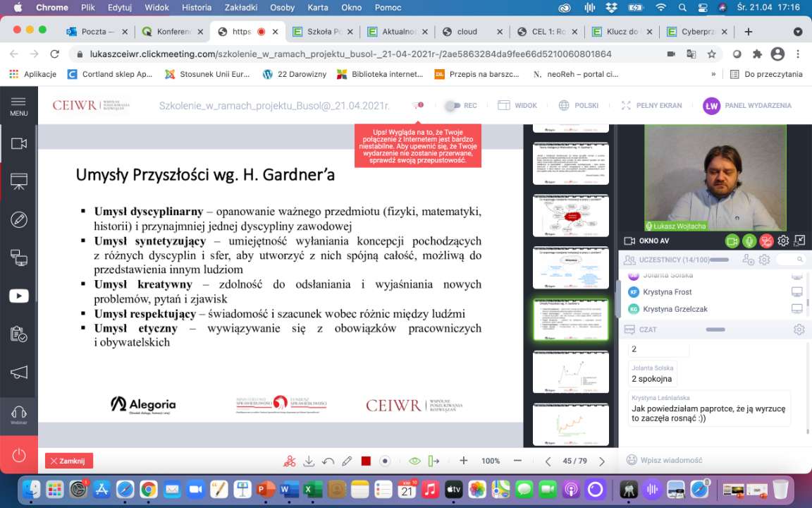Click the download icon below the slide
The width and height of the screenshot is (812, 508).
[309, 461]
